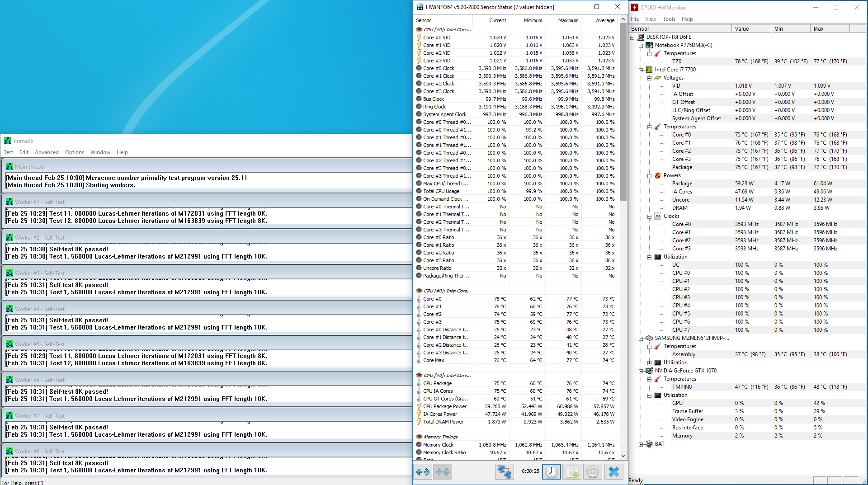Viewport: 868px width, 485px height.
Task: Close sensors with HWiNFO blue X button
Action: (x=613, y=472)
